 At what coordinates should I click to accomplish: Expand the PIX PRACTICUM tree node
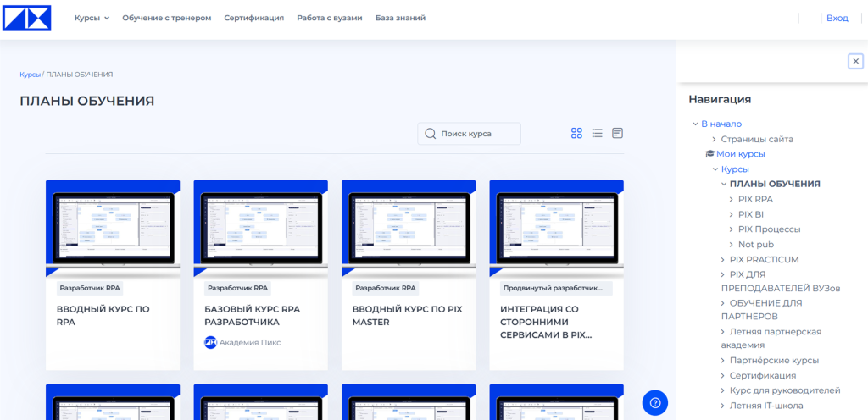tap(723, 260)
